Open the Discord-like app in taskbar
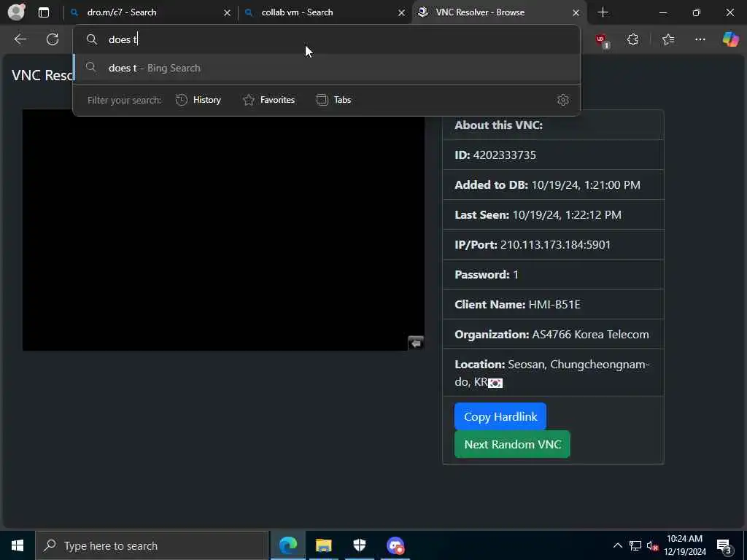The width and height of the screenshot is (747, 560). [395, 545]
